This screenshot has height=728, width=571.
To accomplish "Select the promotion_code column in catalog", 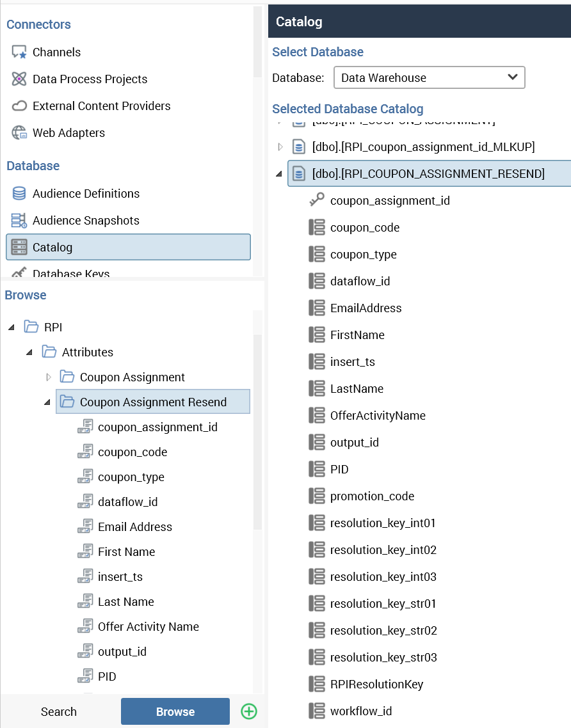I will pos(372,496).
